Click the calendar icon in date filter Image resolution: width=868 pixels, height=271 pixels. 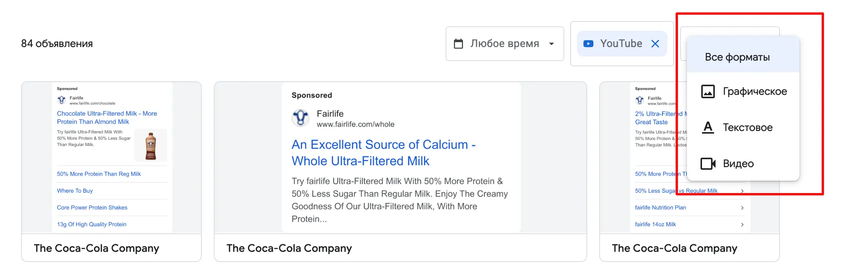458,44
